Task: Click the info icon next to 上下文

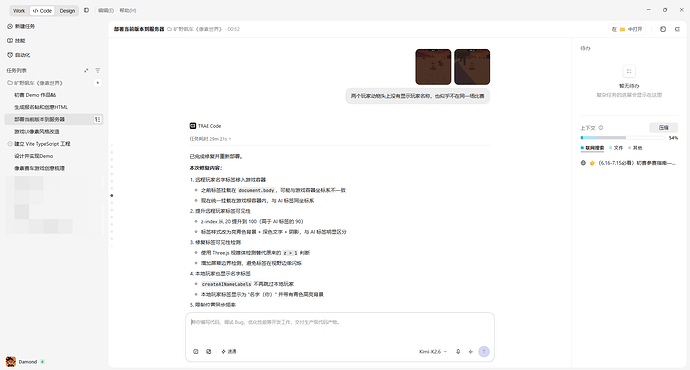Action: click(x=601, y=128)
